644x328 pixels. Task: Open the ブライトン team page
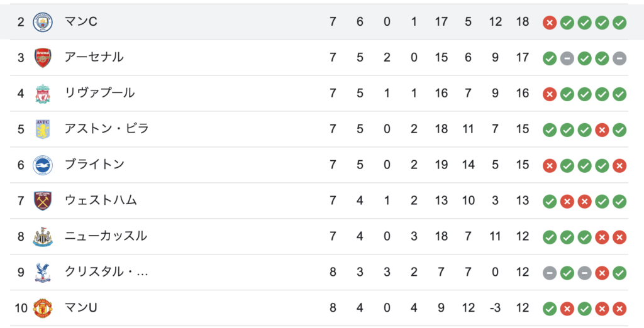click(x=94, y=165)
